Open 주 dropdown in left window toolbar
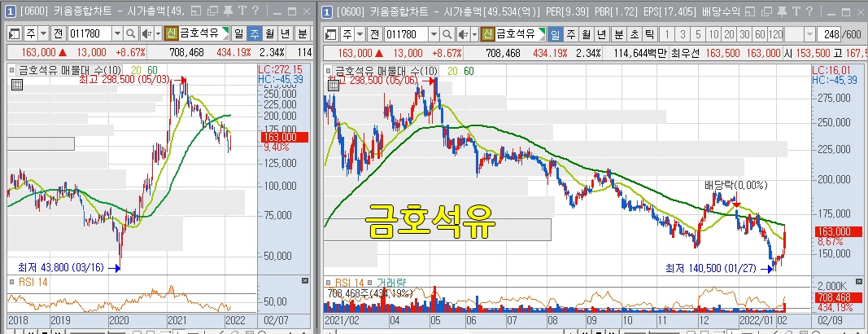 pyautogui.click(x=43, y=34)
